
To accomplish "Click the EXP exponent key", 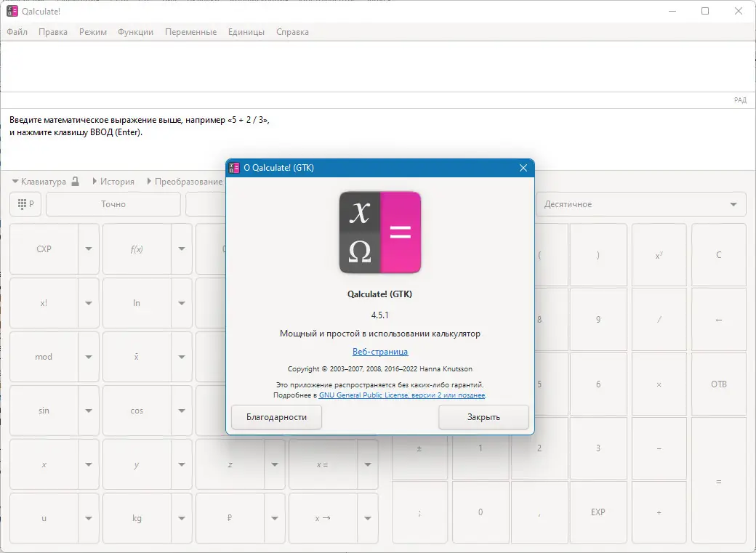I will click(x=598, y=512).
